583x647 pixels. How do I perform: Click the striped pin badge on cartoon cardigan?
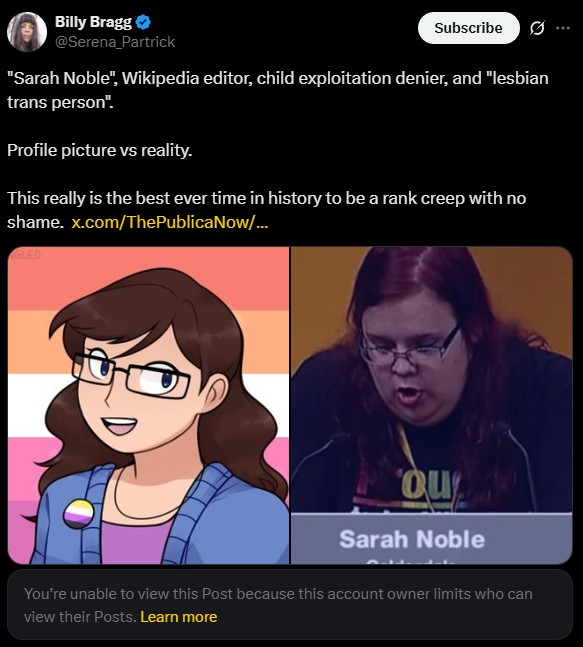[x=78, y=514]
